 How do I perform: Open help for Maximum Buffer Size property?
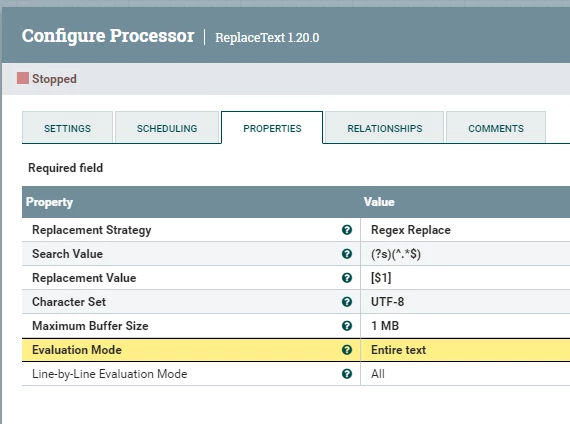tap(347, 326)
